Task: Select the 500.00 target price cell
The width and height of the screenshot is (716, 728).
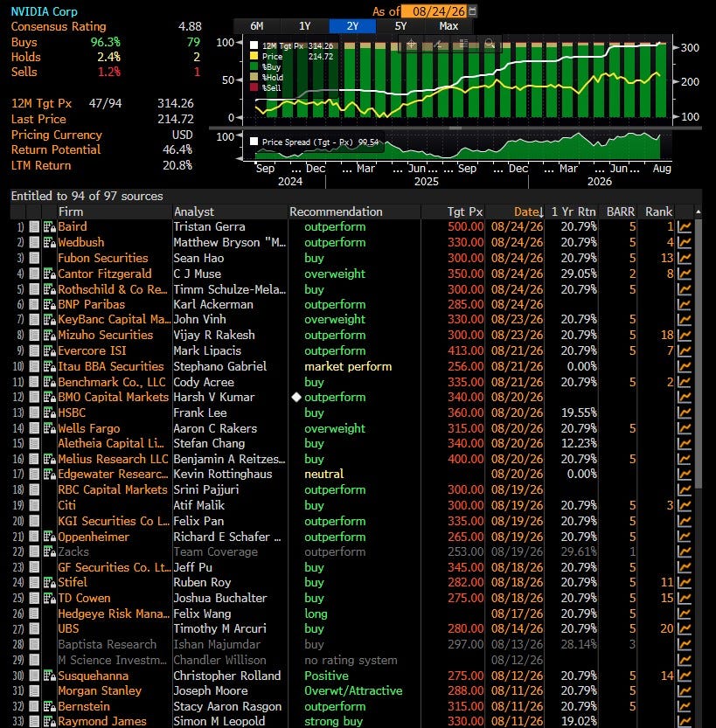Action: 465,226
